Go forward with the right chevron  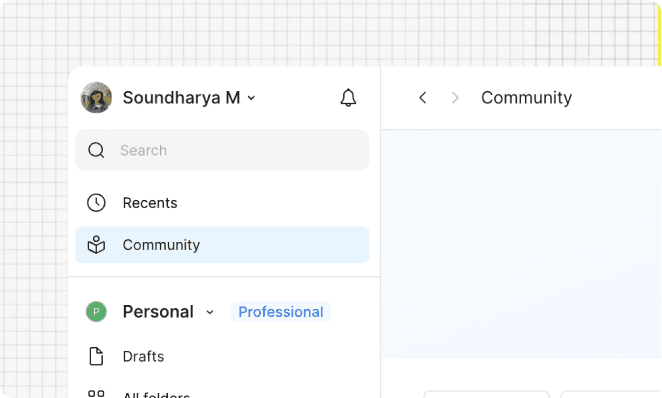455,98
